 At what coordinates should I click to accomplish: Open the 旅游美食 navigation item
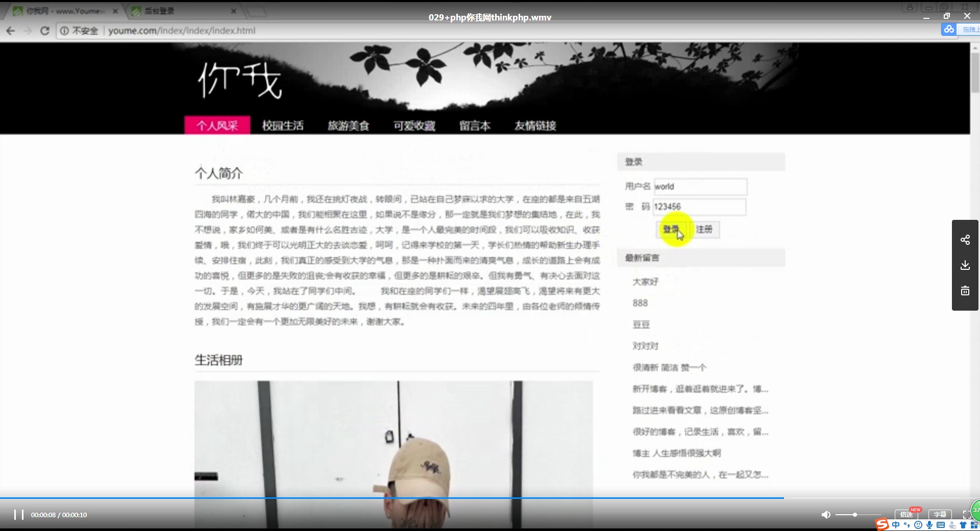click(349, 125)
